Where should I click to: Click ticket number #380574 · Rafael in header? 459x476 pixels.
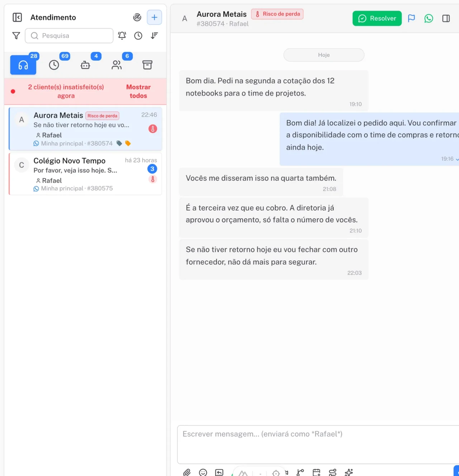click(222, 24)
